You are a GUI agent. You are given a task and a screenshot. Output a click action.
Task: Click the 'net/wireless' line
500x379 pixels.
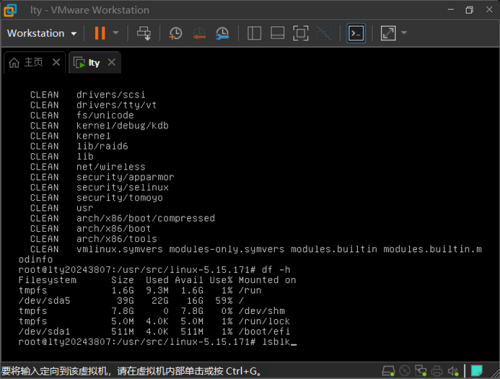tap(88, 167)
